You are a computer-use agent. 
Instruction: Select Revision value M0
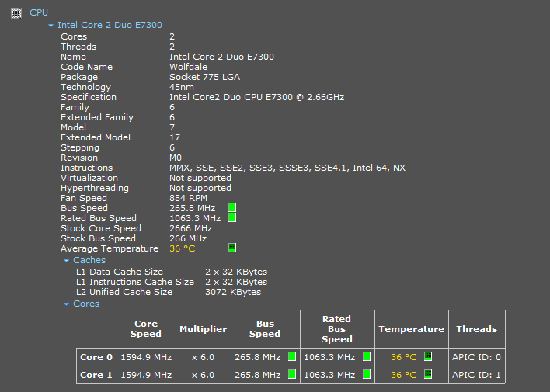176,158
